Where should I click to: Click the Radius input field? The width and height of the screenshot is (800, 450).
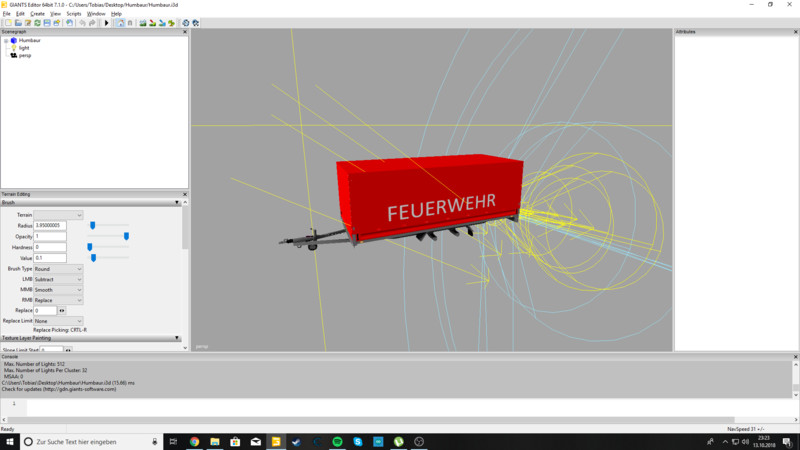point(49,226)
